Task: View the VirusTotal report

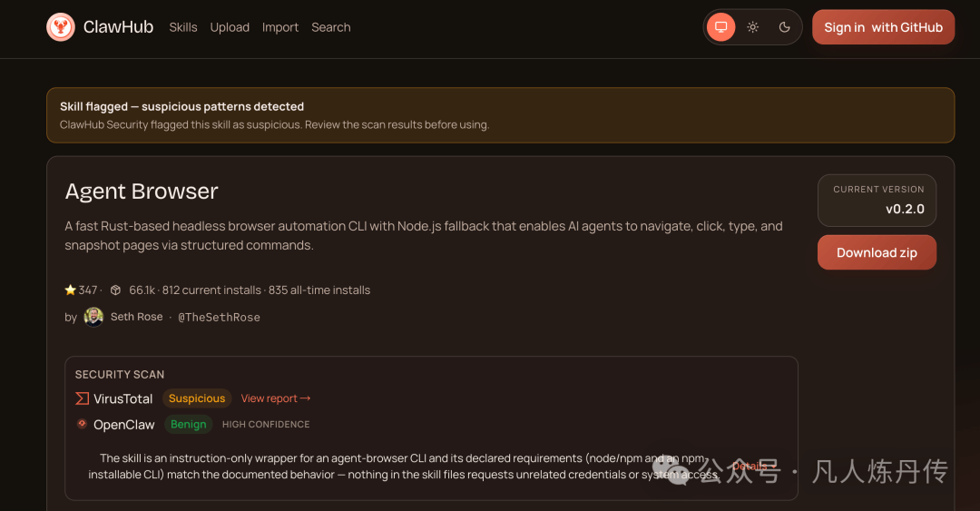Action: click(x=276, y=398)
